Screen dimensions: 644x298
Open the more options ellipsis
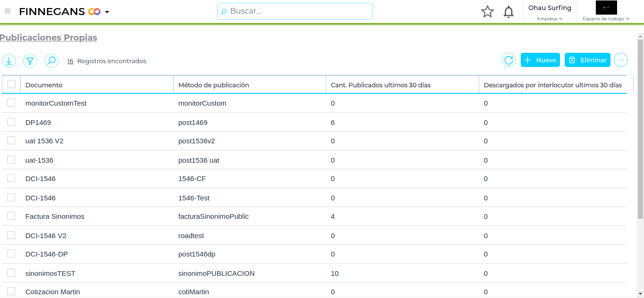(x=620, y=60)
